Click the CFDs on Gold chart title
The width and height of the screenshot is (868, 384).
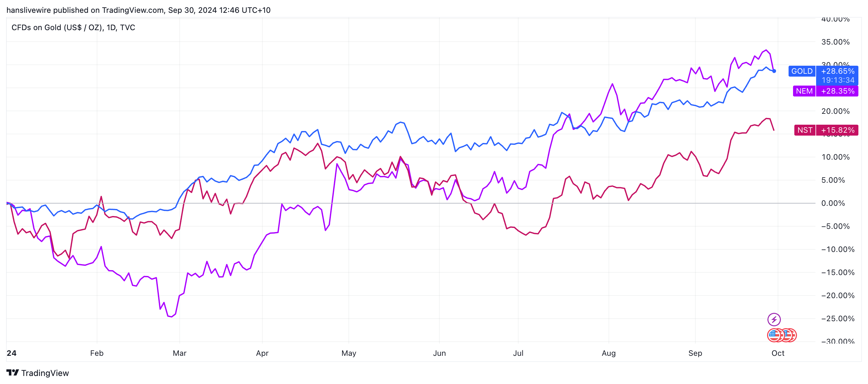click(x=73, y=28)
